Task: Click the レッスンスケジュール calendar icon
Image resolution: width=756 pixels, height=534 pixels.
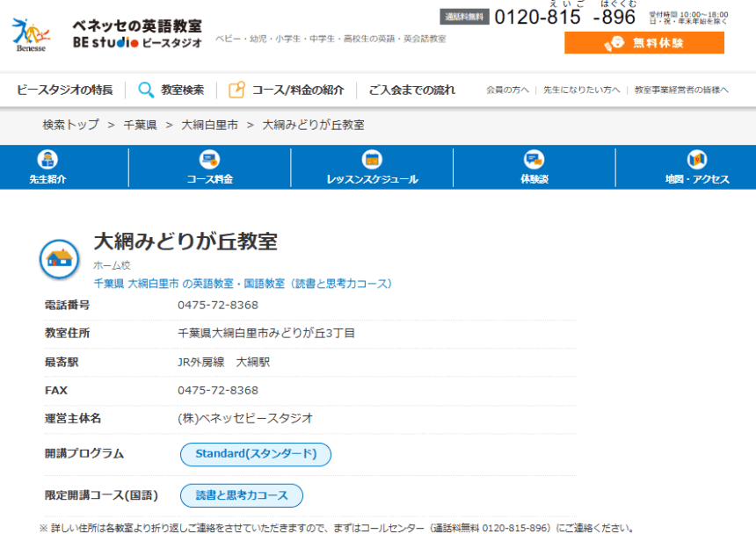Action: point(372,160)
